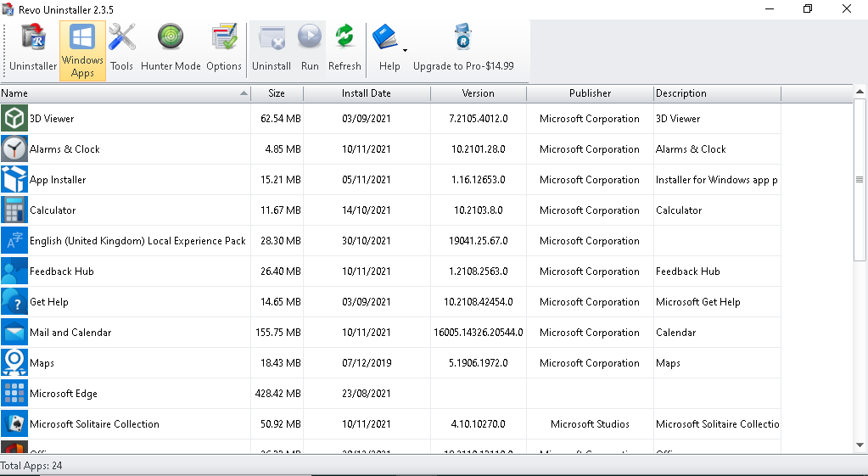
Task: Sort by Publisher column header
Action: click(590, 93)
